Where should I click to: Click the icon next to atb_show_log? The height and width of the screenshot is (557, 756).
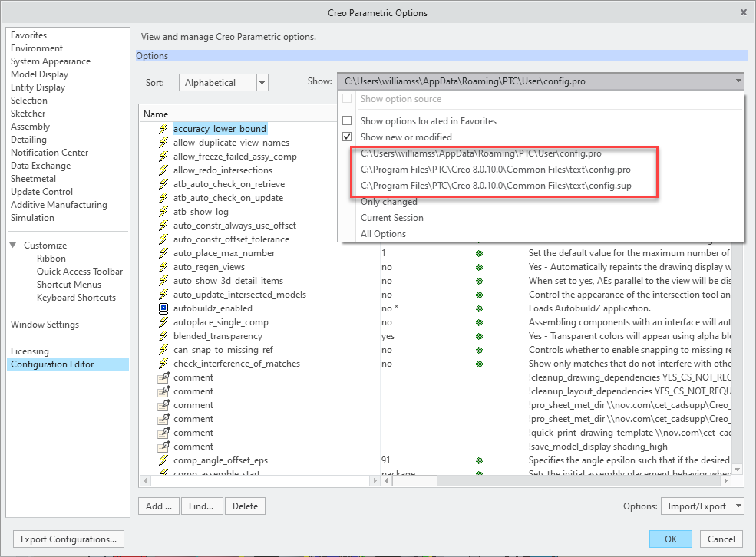pos(163,212)
